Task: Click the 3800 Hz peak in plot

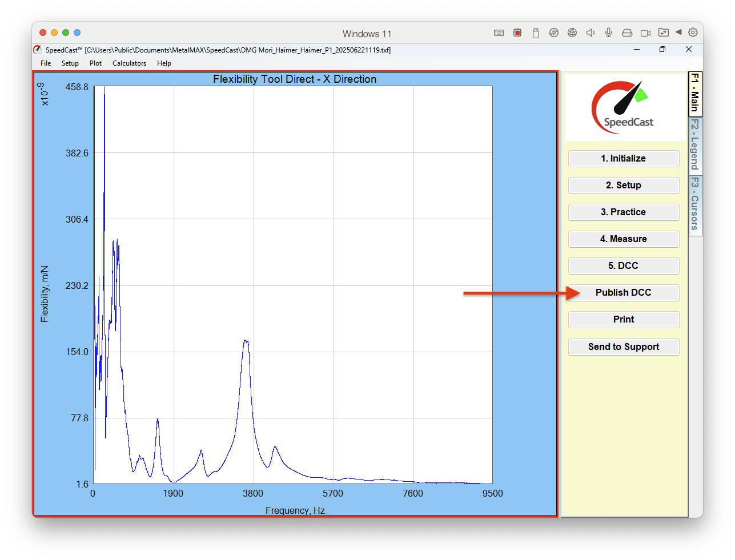Action: click(x=246, y=341)
